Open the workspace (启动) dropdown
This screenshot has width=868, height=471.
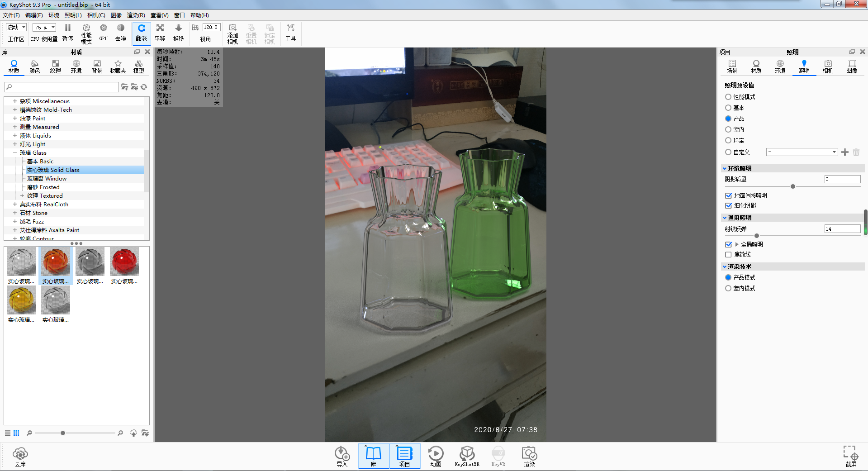point(16,27)
